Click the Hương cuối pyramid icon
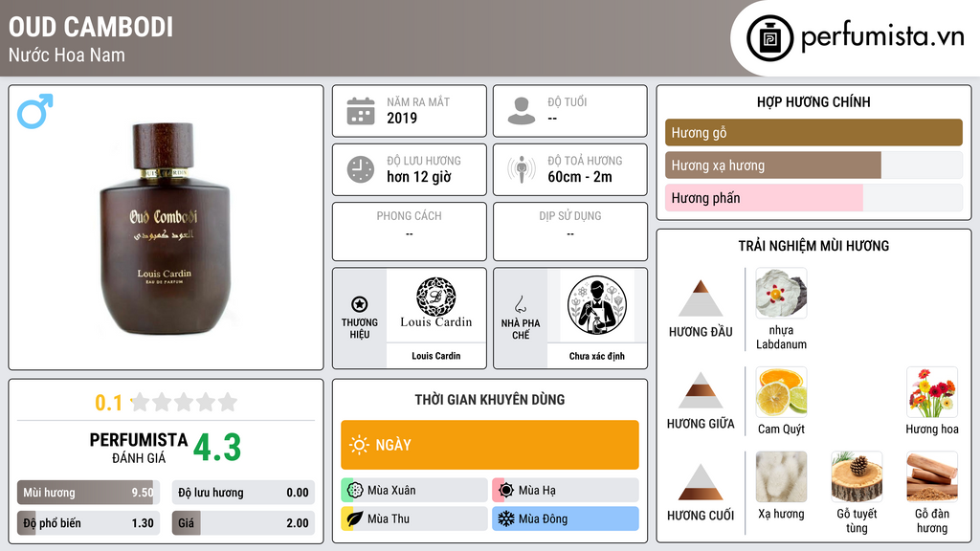The height and width of the screenshot is (551, 980). coord(701,482)
